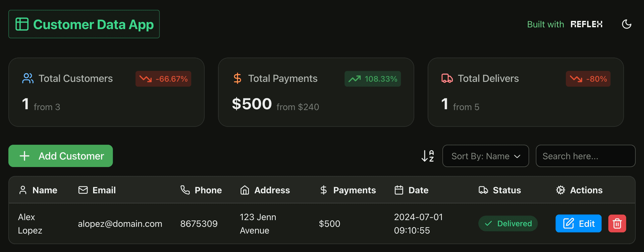The height and width of the screenshot is (252, 644).
Task: Click the delivery truck icon next to Total Delivers
Action: pos(447,78)
